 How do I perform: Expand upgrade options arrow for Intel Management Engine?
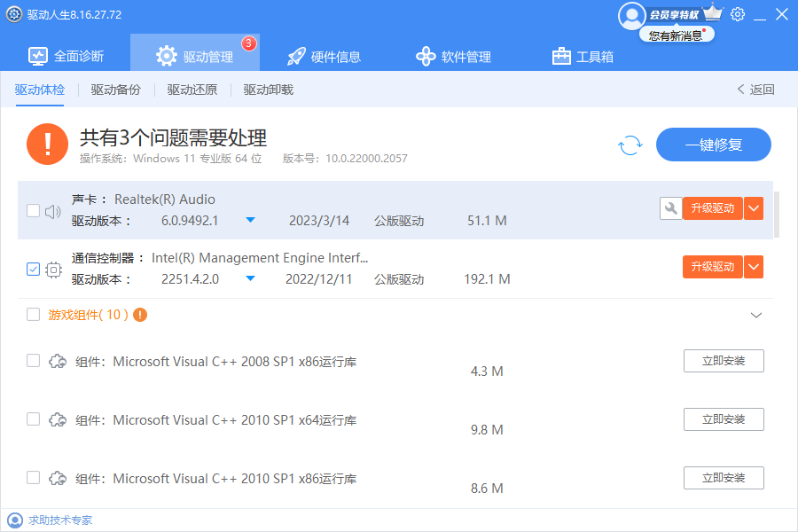coord(754,267)
